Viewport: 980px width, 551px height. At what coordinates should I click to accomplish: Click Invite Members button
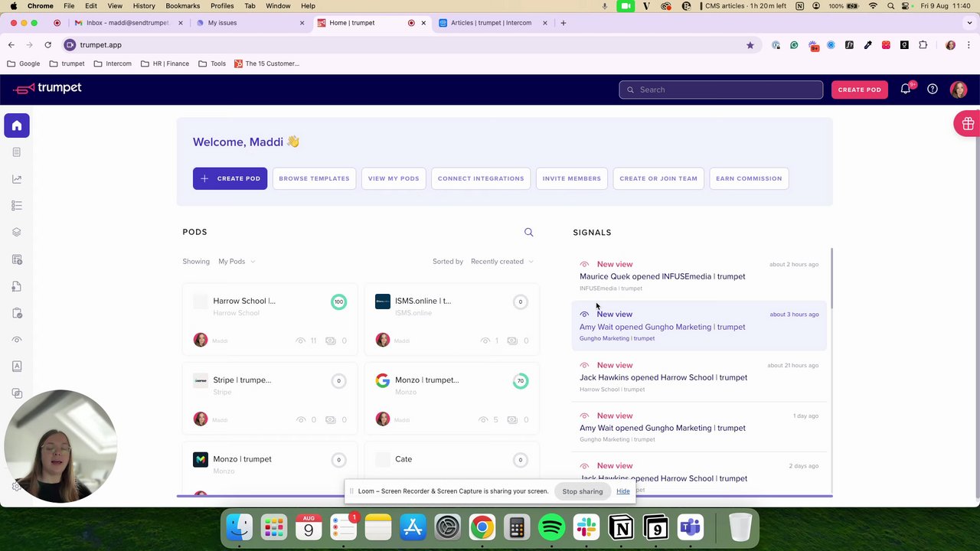point(572,178)
